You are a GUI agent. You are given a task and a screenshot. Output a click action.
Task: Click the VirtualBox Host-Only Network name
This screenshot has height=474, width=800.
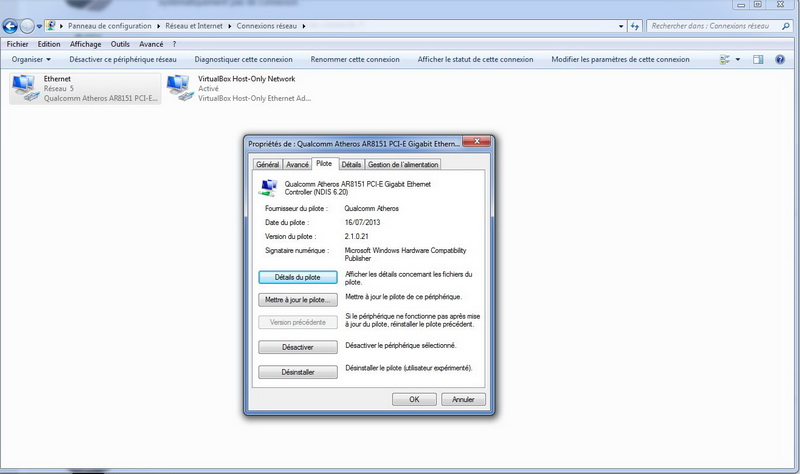click(x=246, y=79)
